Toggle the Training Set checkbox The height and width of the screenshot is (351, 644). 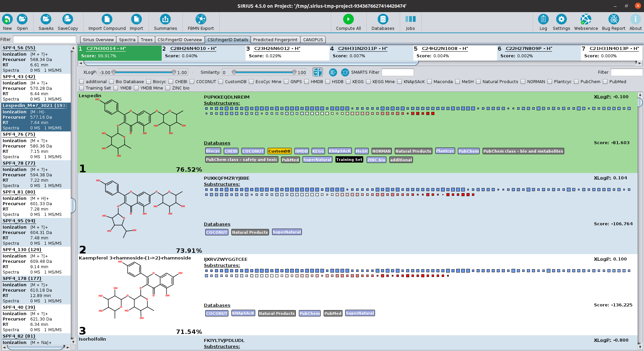82,88
